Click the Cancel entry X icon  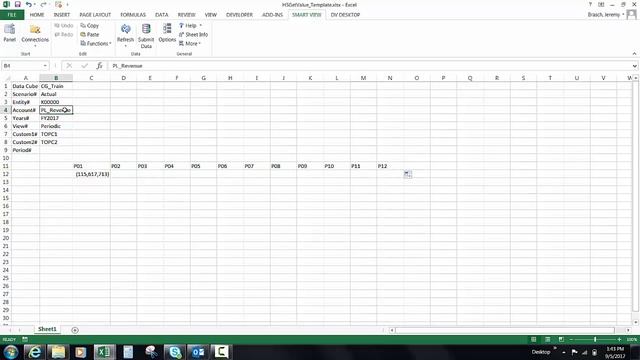click(x=69, y=66)
